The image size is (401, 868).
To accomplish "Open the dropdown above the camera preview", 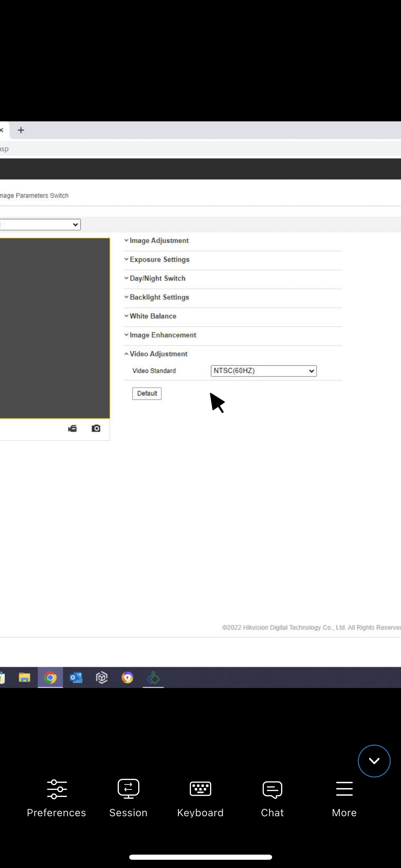I will click(x=40, y=225).
